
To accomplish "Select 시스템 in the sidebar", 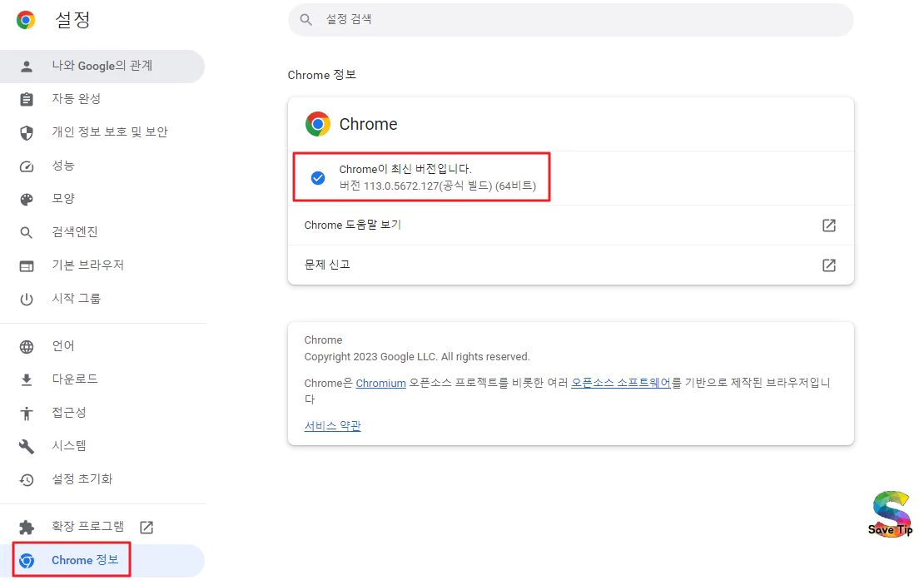I will point(102,446).
